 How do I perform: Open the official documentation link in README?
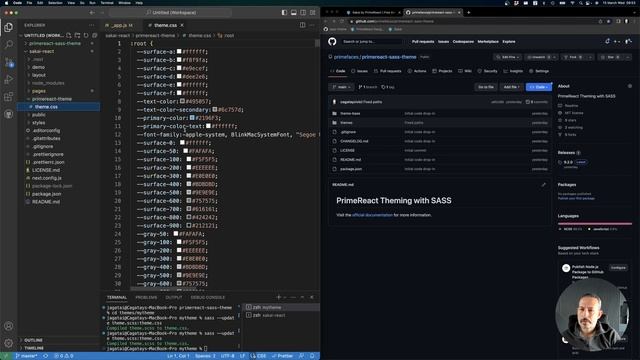372,215
